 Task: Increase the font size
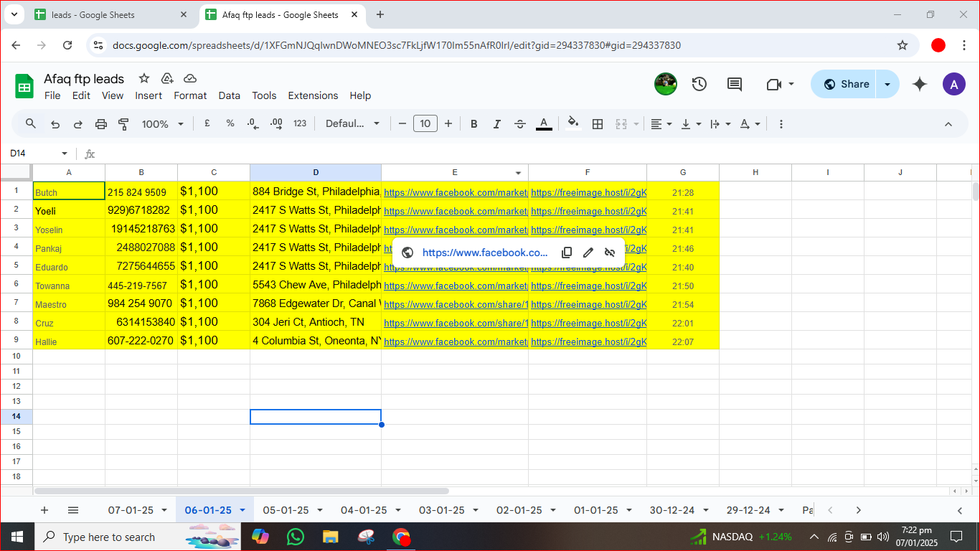[x=448, y=124]
